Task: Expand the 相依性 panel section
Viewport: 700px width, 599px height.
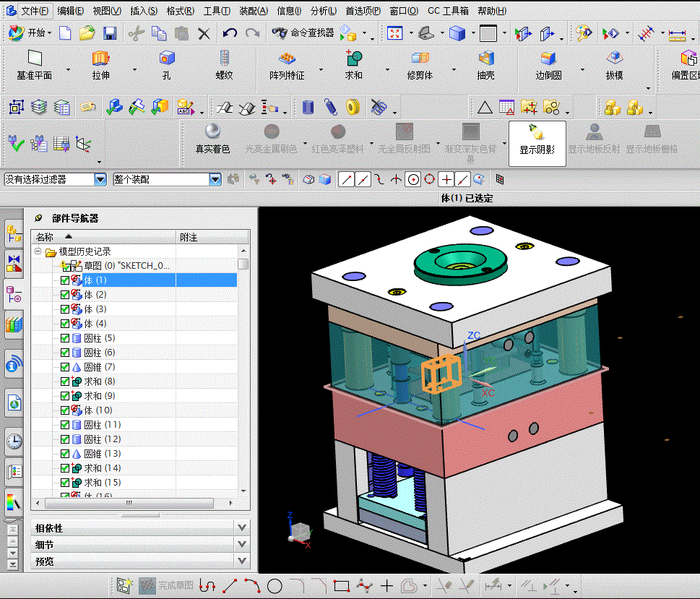Action: click(x=242, y=528)
